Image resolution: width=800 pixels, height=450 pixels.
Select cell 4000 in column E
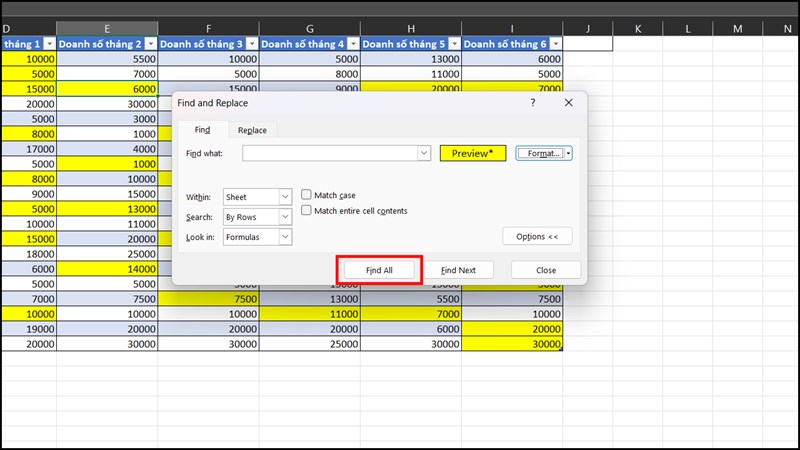pyautogui.click(x=107, y=149)
